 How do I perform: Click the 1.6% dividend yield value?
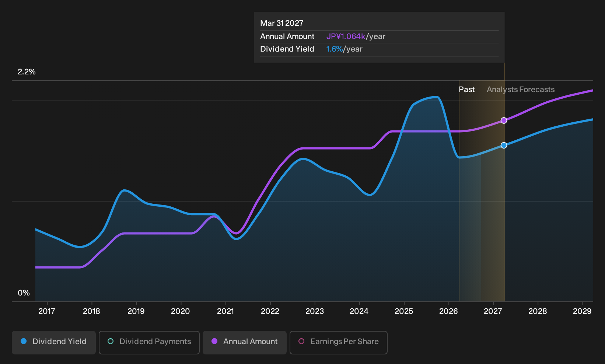[334, 49]
